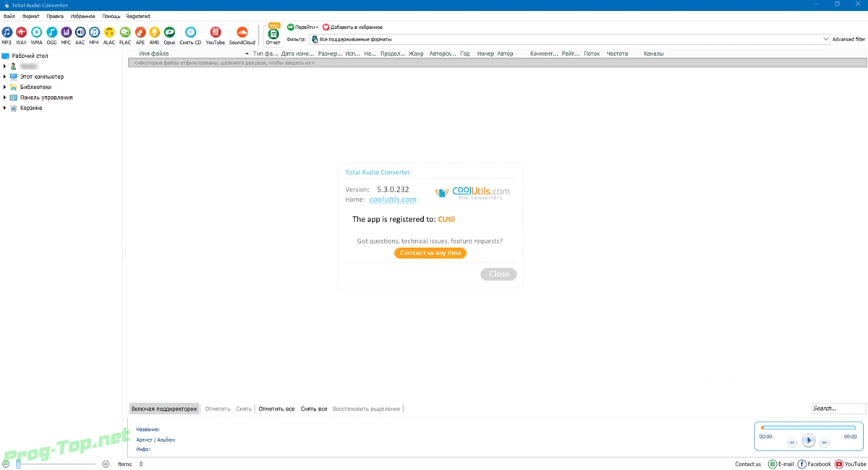Select Рабочий стол in folder tree
The width and height of the screenshot is (868, 470).
pos(30,56)
